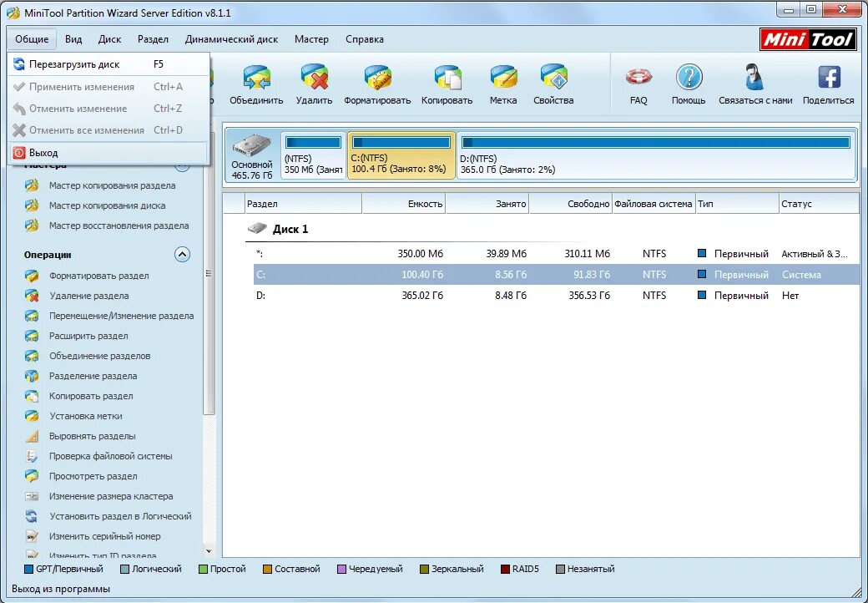Viewport: 868px width, 603px height.
Task: Select Изменение размера кластера operation
Action: [x=111, y=496]
